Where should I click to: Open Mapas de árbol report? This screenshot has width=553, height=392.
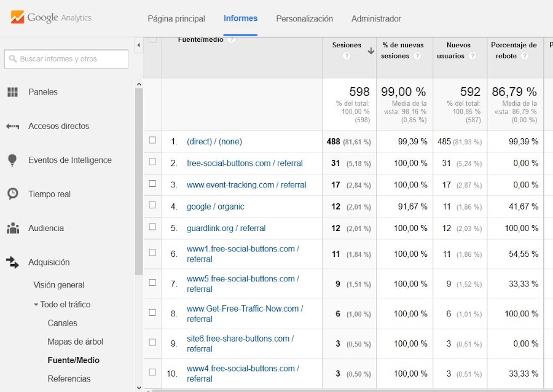pyautogui.click(x=76, y=342)
